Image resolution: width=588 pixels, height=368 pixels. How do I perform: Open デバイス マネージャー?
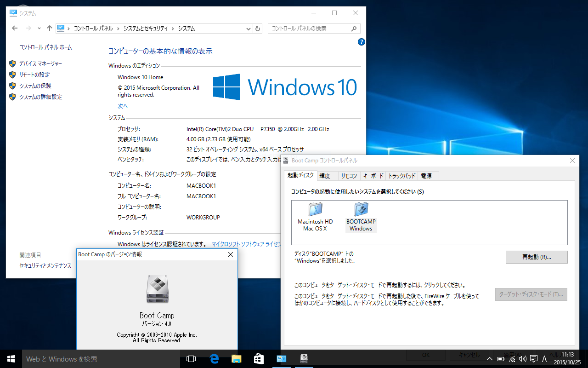coord(40,64)
